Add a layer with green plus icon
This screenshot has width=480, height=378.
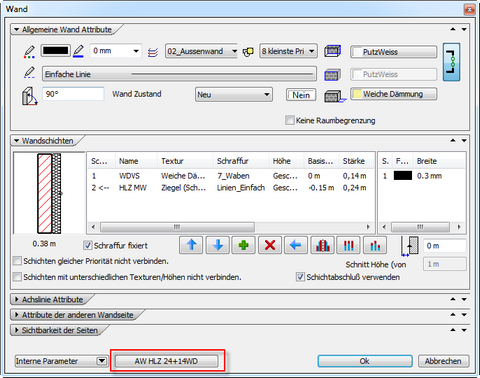click(x=243, y=245)
